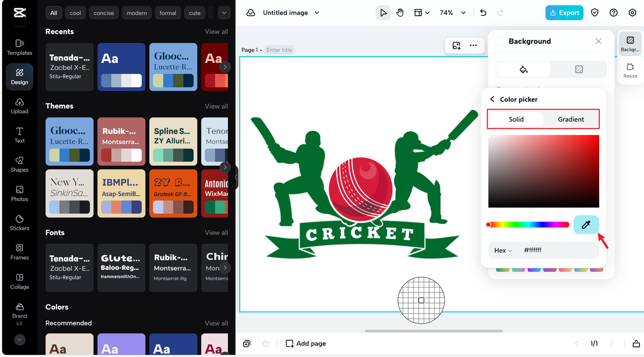Viewport: 644px width, 357px height.
Task: Select the color fill tab in Background panel
Action: click(523, 69)
